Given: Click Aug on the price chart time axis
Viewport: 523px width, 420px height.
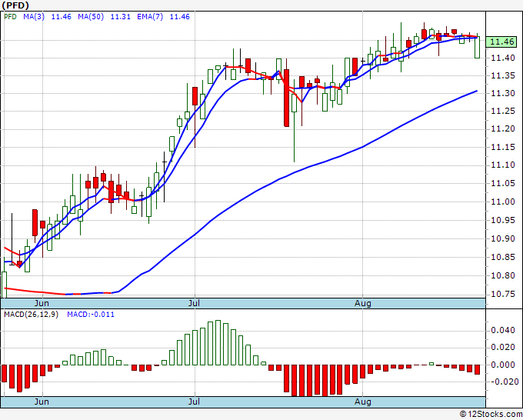Looking at the screenshot, I should (x=362, y=303).
